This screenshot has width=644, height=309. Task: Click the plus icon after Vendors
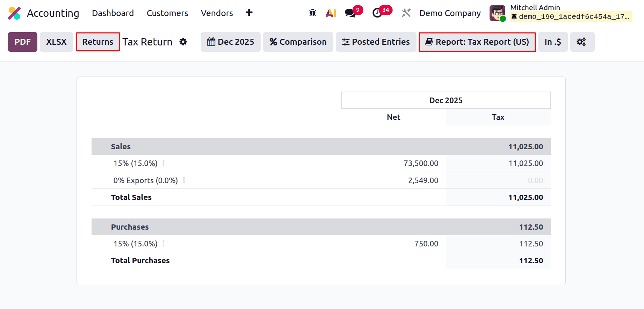click(249, 13)
